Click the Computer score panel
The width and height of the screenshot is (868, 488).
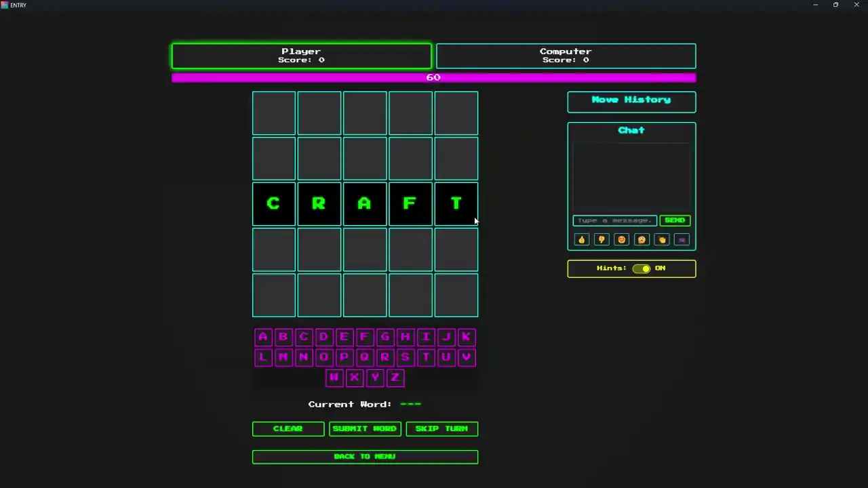[566, 56]
